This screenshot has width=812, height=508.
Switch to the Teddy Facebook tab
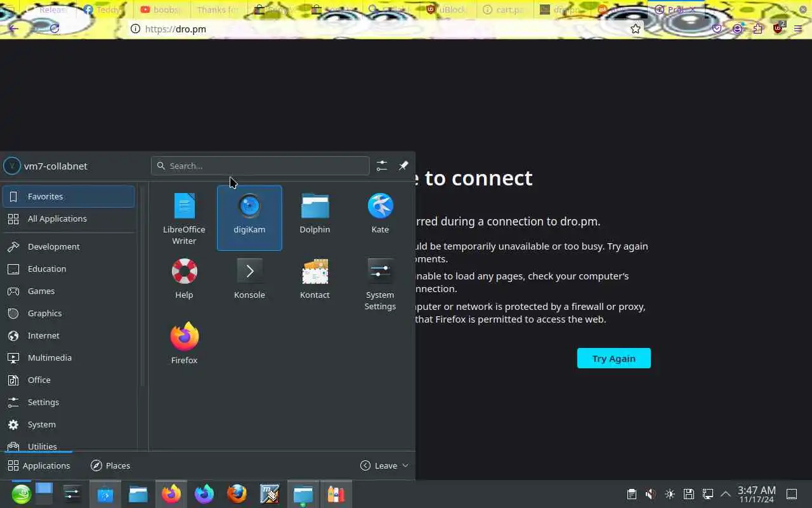(x=103, y=10)
